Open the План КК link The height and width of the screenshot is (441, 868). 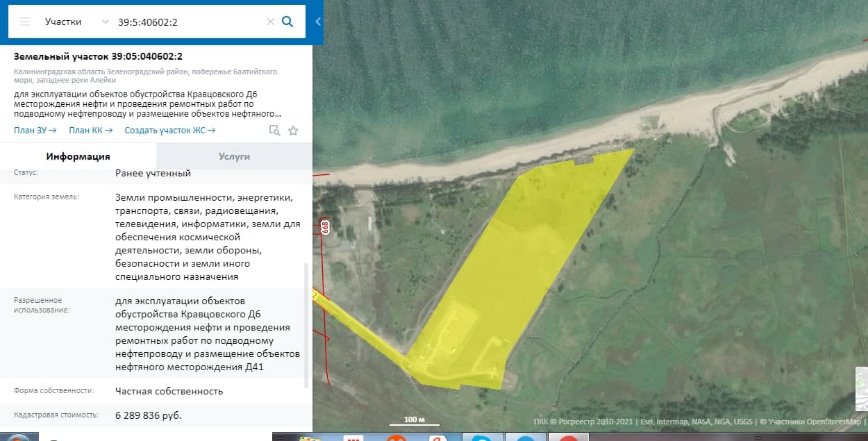tap(90, 131)
